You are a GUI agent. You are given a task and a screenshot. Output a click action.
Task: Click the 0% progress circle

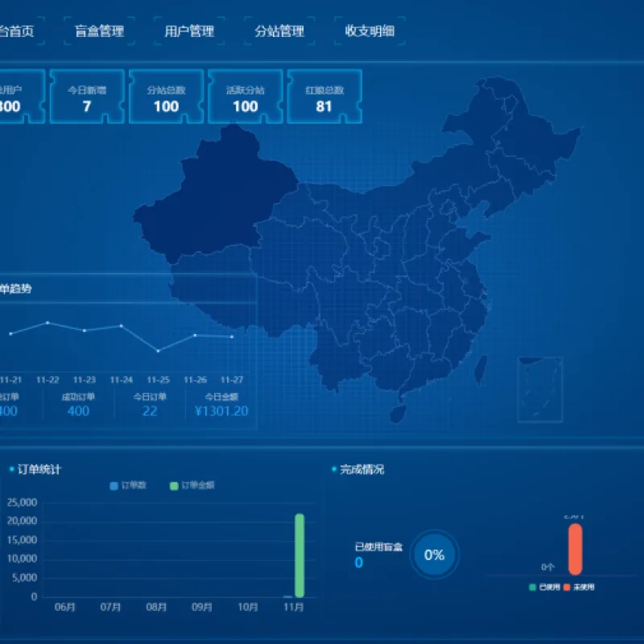435,555
